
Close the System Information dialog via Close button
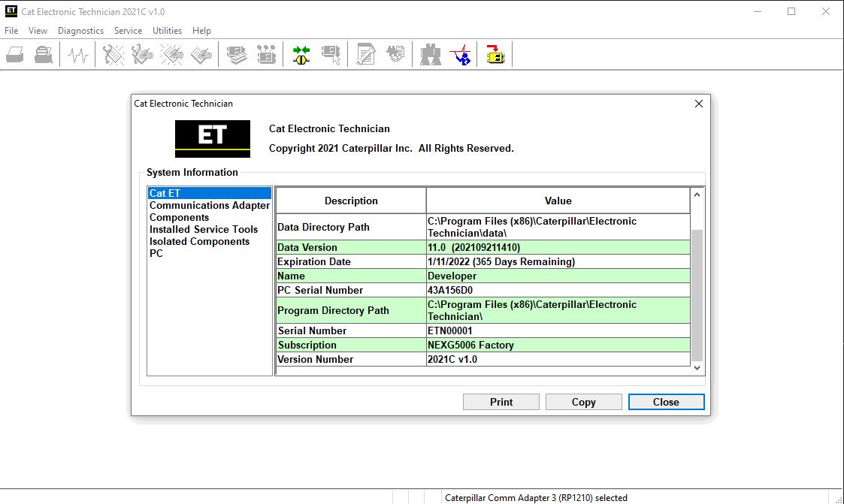(666, 402)
